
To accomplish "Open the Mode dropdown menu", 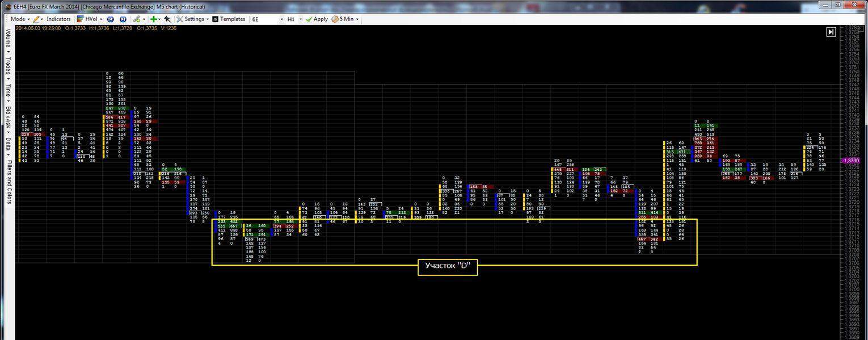I will point(20,19).
